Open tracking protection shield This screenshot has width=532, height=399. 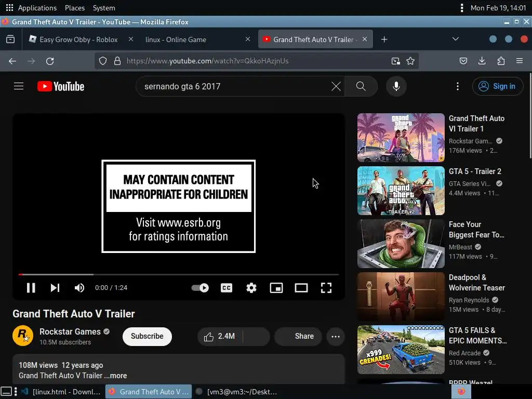coord(103,61)
